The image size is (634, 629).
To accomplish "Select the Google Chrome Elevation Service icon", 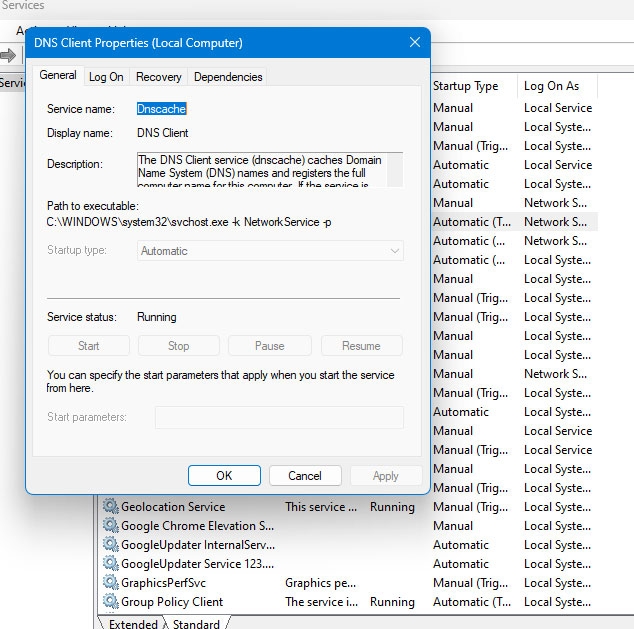I will (x=110, y=525).
